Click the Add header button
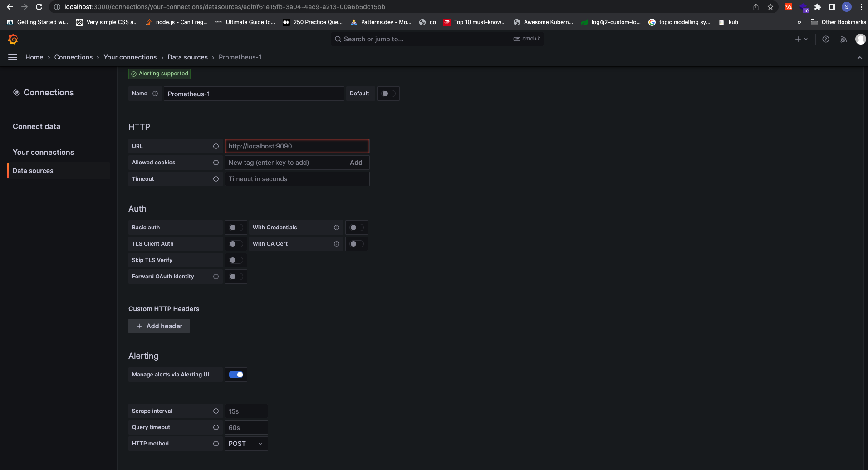Screen dimensions: 868x470 [x=159, y=326]
